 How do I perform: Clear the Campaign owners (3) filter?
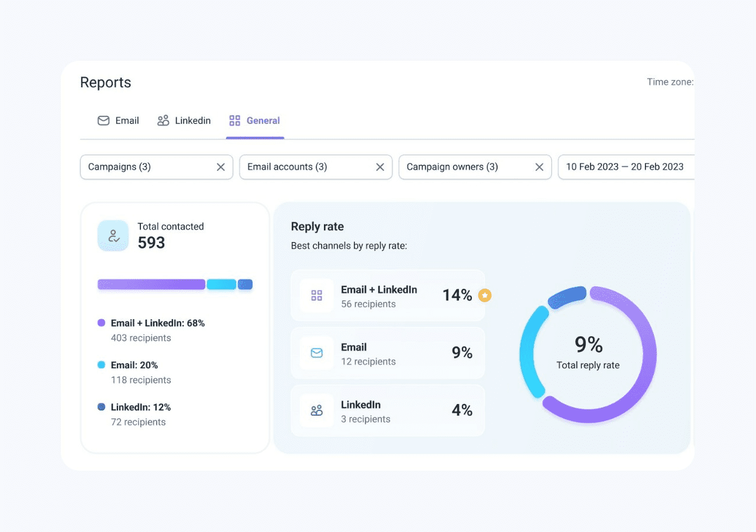click(x=539, y=167)
